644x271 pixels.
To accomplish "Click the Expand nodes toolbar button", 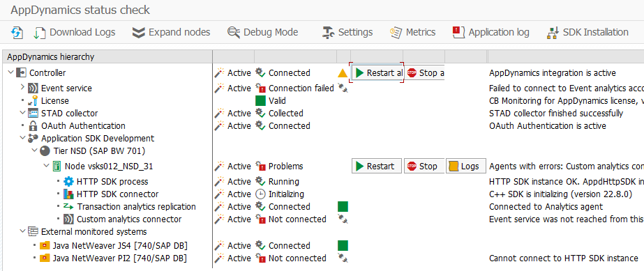I will (171, 32).
